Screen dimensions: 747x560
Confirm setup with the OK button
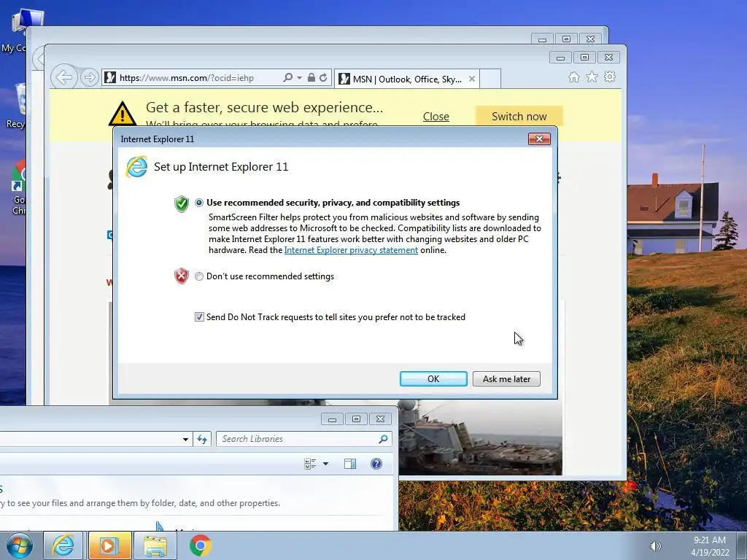click(433, 378)
